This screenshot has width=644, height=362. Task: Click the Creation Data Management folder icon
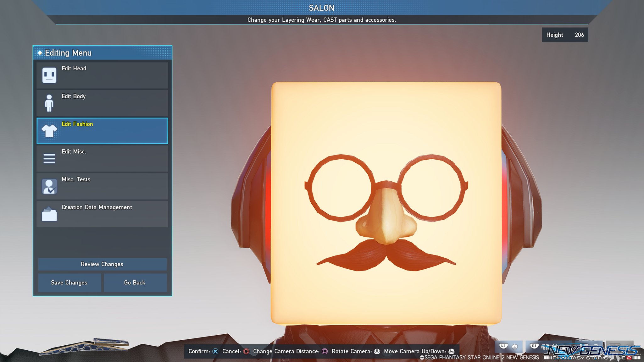49,214
